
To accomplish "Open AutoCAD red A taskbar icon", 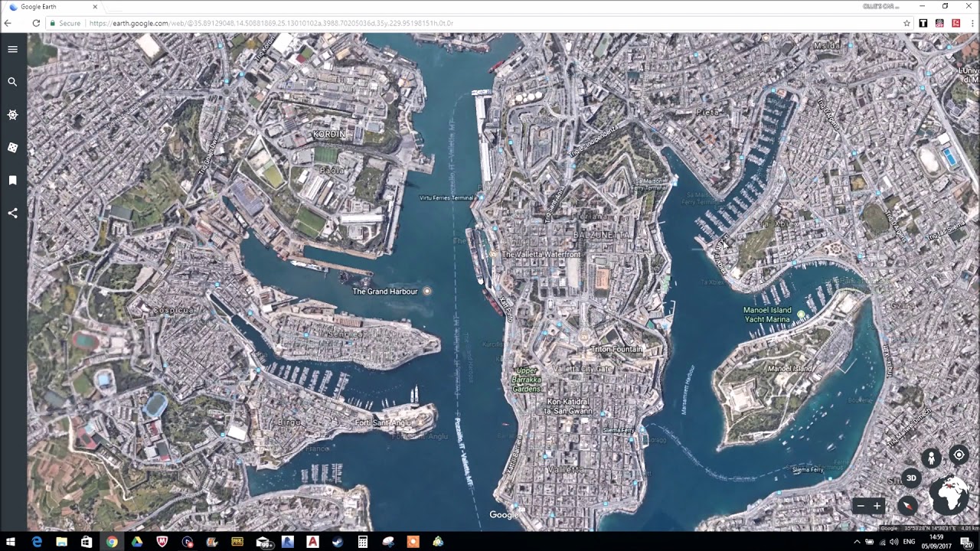I will [312, 542].
